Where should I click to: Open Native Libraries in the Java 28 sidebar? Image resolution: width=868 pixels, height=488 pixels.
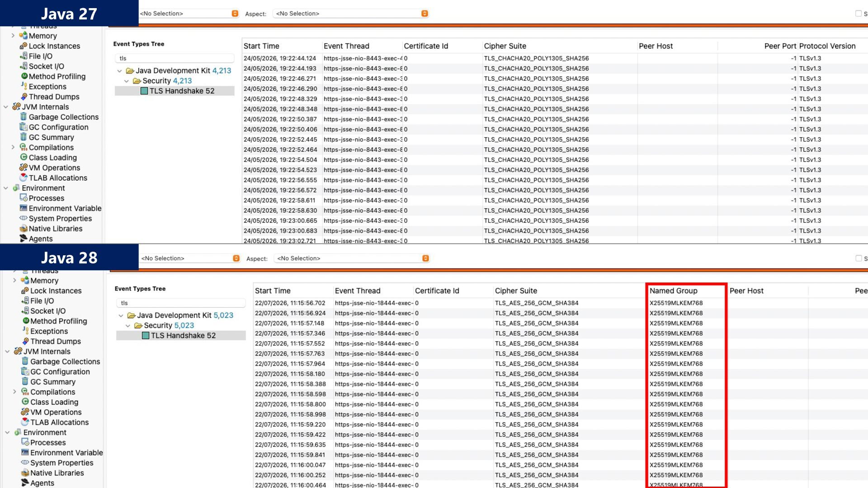point(57,473)
